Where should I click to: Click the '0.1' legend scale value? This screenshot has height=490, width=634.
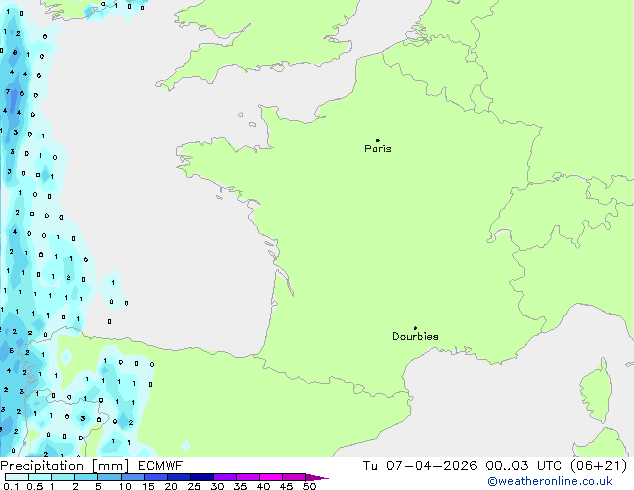coord(11,486)
